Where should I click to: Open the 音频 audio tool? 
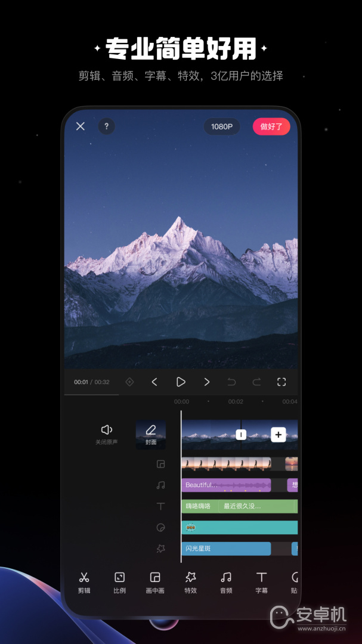click(x=226, y=583)
